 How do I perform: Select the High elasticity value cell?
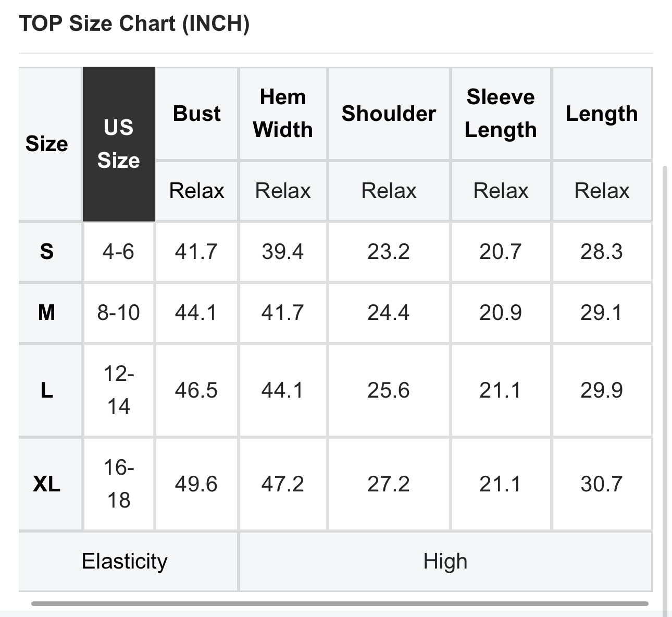tap(445, 561)
